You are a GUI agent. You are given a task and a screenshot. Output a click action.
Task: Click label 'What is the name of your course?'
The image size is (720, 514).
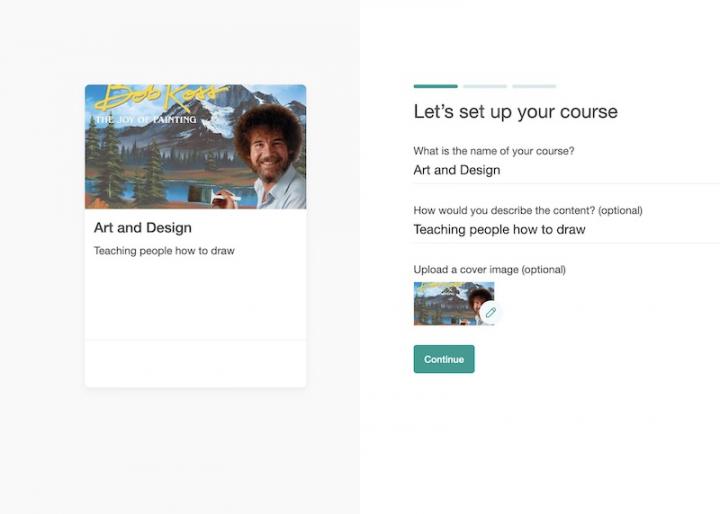point(494,151)
